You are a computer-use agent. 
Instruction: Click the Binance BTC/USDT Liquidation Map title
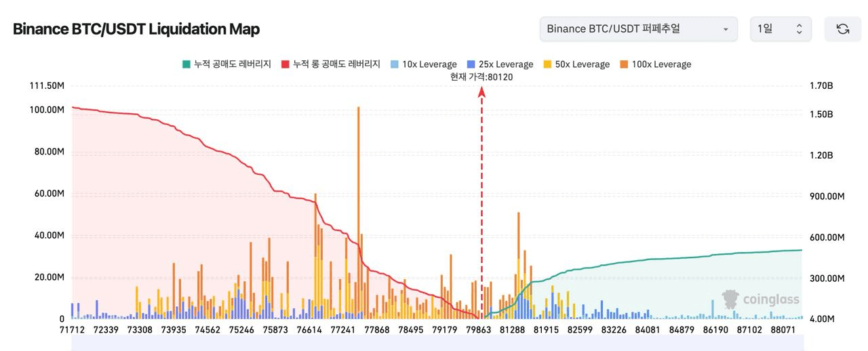tap(136, 29)
